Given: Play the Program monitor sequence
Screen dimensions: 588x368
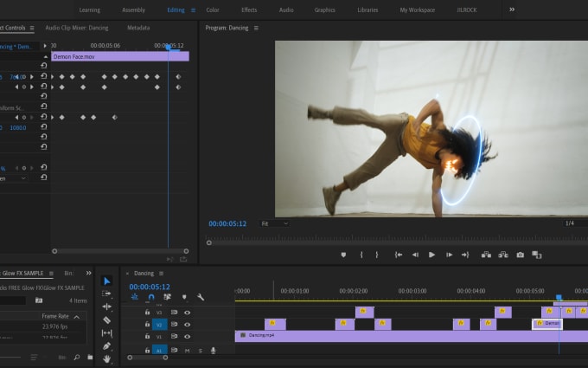Looking at the screenshot, I should coord(432,255).
